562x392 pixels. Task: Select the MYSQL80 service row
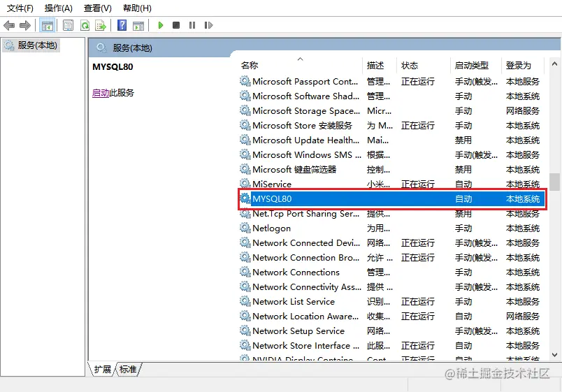tap(391, 199)
